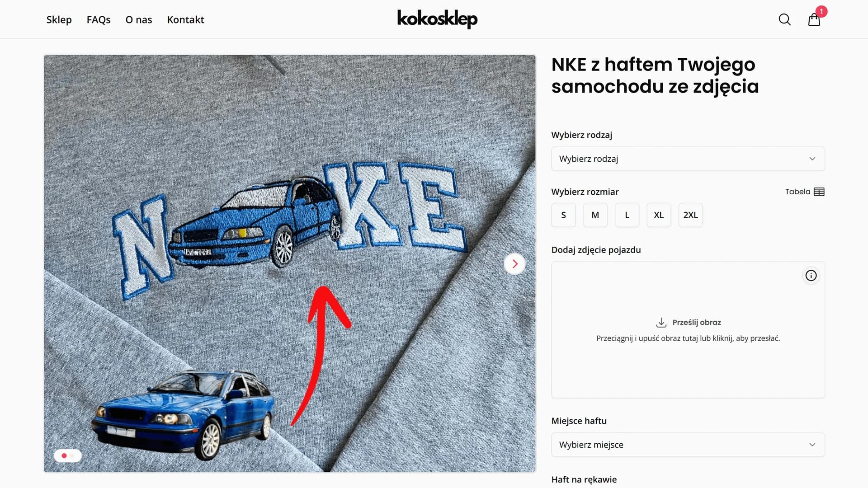Screen dimensions: 868x488
Task: Select size S
Action: [x=563, y=215]
